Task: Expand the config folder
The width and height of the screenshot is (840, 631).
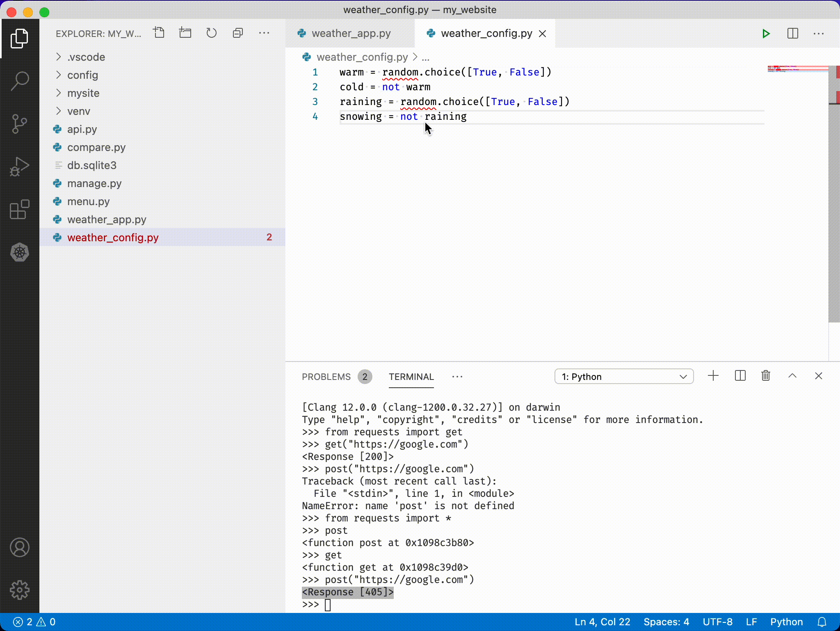Action: pyautogui.click(x=82, y=75)
